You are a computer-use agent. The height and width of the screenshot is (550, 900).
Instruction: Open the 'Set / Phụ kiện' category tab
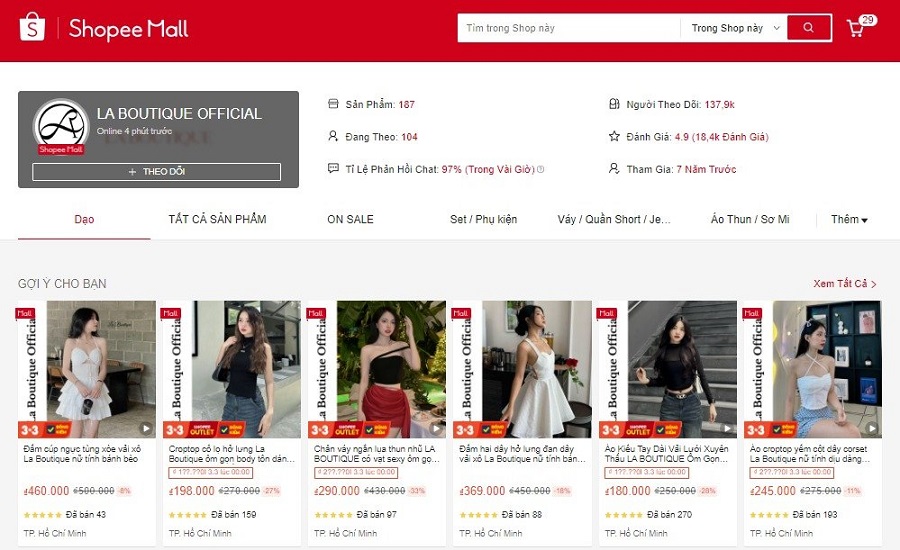tap(484, 219)
